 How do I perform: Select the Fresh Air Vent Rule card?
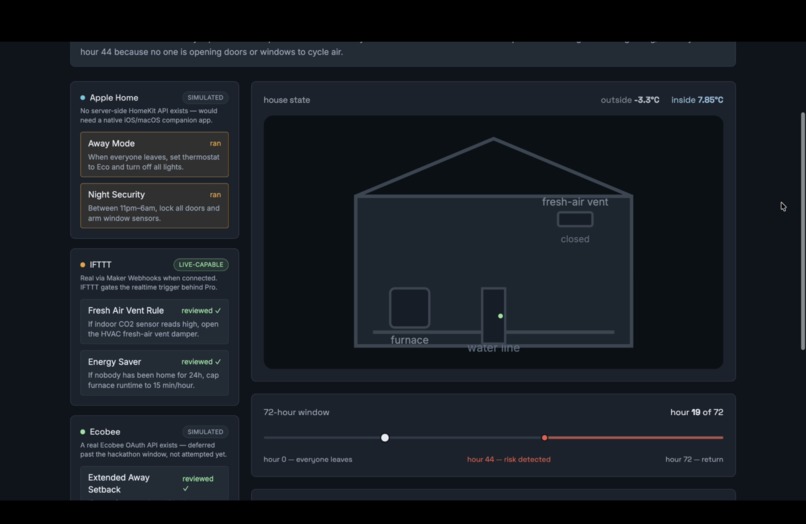pyautogui.click(x=154, y=321)
